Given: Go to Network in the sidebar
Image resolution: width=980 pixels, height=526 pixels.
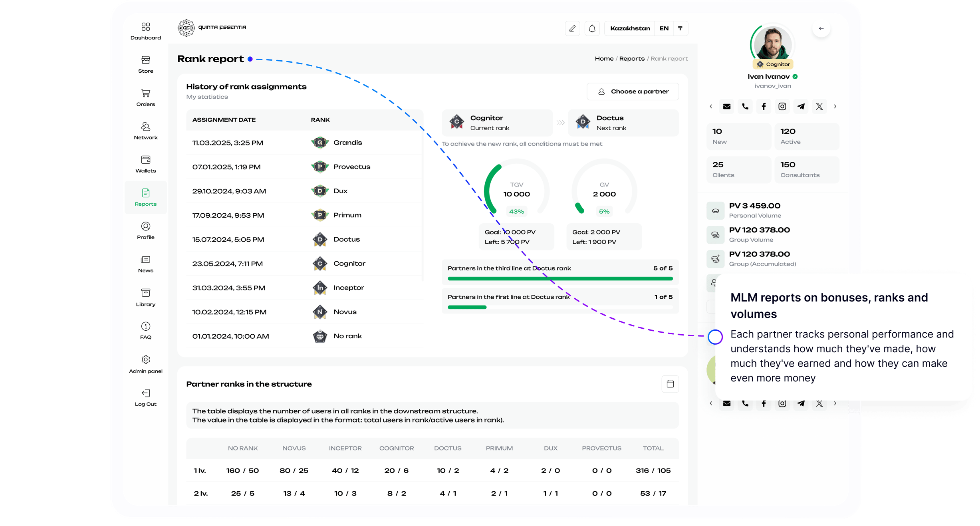Looking at the screenshot, I should point(146,131).
